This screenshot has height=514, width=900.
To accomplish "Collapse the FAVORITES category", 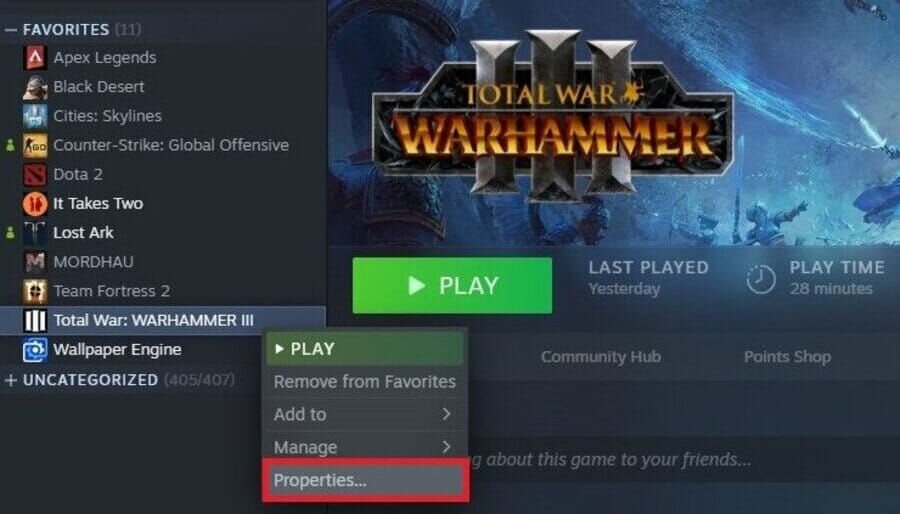I will (10, 29).
